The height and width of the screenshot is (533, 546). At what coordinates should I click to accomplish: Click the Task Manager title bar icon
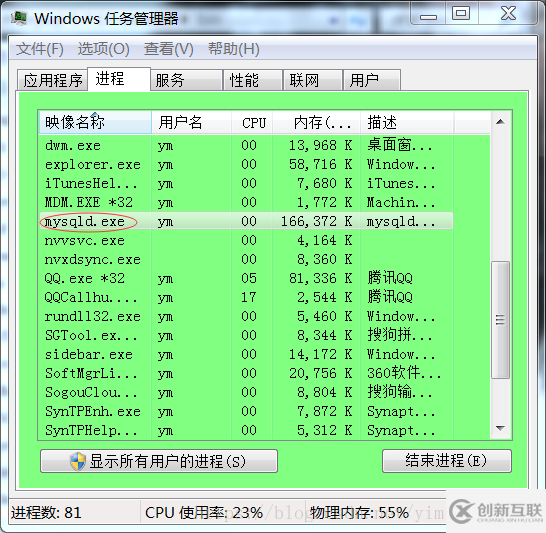point(18,18)
